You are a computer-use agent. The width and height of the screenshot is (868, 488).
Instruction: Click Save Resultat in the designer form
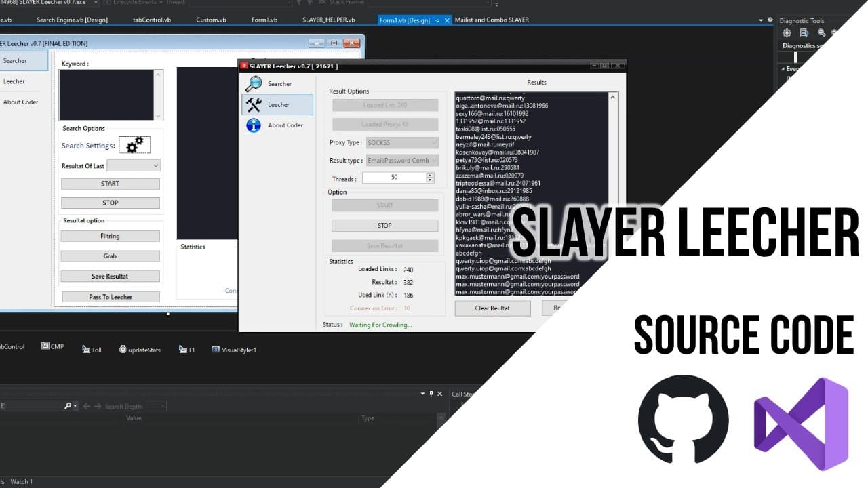[111, 277]
